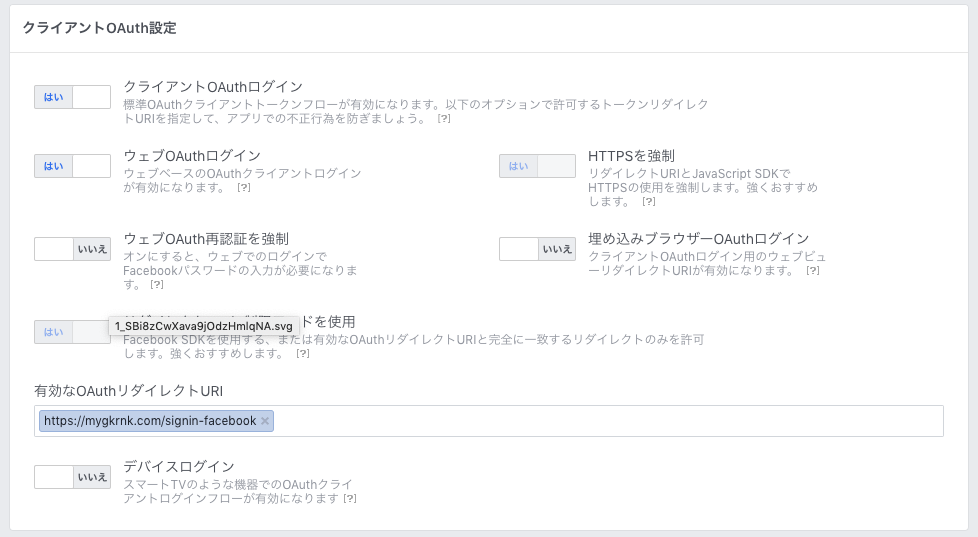Toggle the HTTPSを強制 switch
978x537 pixels.
point(537,167)
